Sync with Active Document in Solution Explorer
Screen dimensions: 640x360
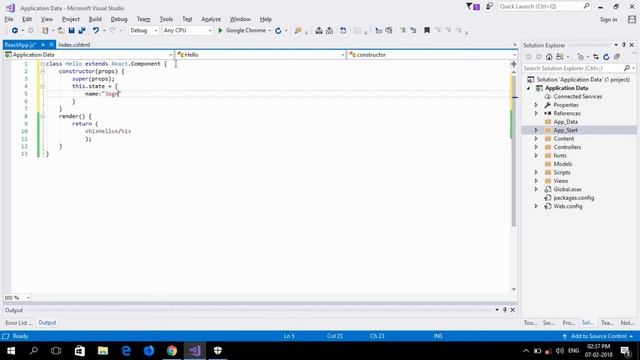coord(596,57)
